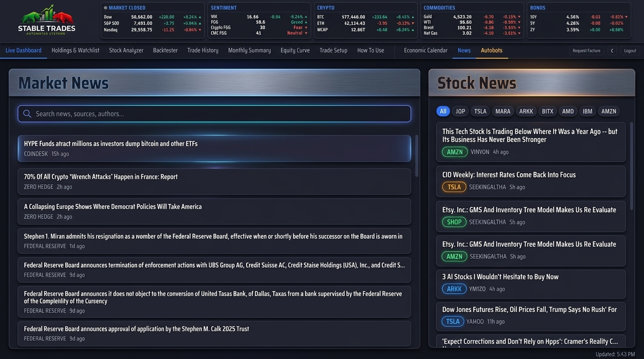Go to the Backtester tab
644x359 pixels.
pyautogui.click(x=165, y=50)
